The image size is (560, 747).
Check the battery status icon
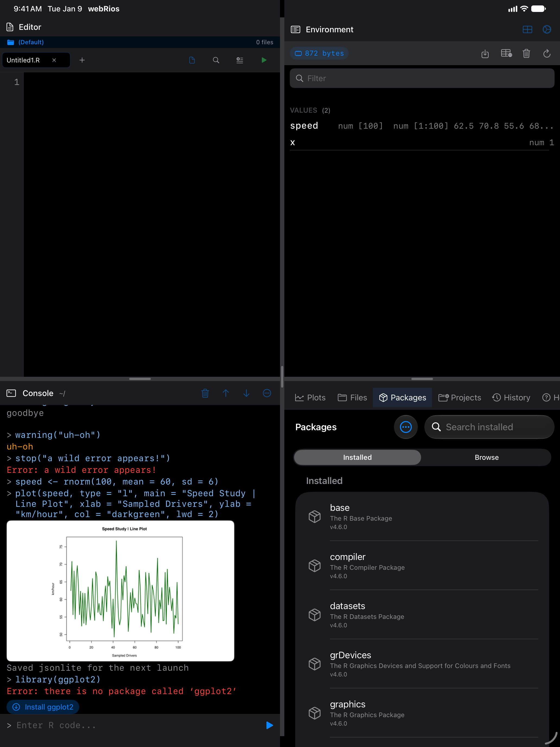point(538,9)
